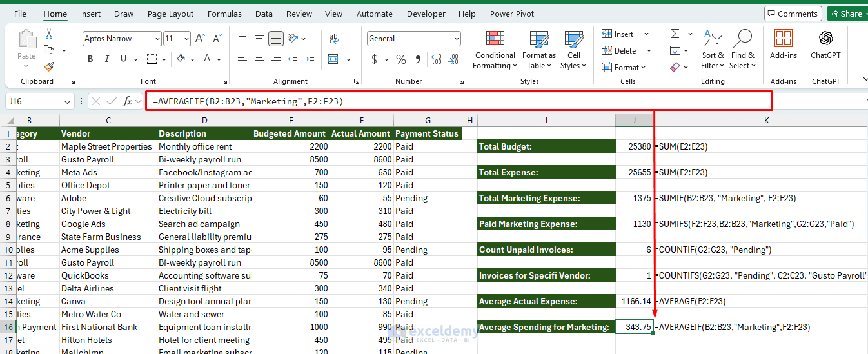Switch to the Page Layout tab
The height and width of the screenshot is (354, 868).
(170, 14)
